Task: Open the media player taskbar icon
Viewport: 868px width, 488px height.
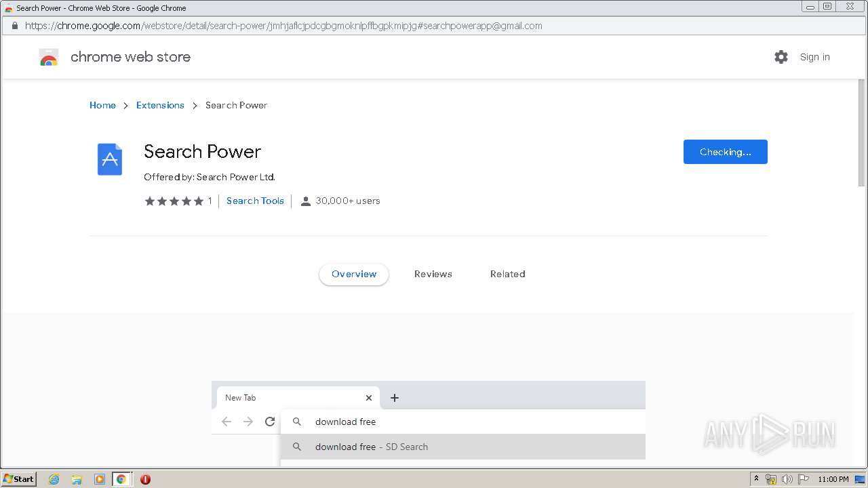Action: click(x=99, y=479)
